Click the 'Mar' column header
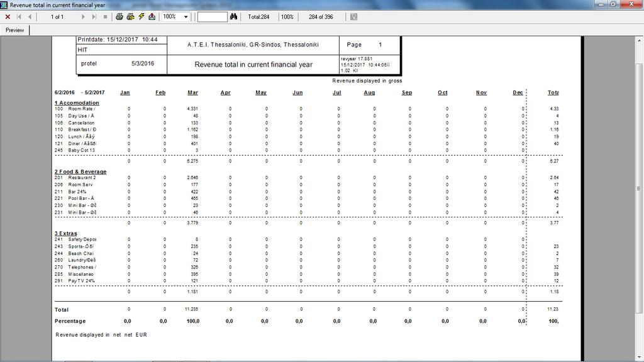644x362 pixels. (x=192, y=93)
